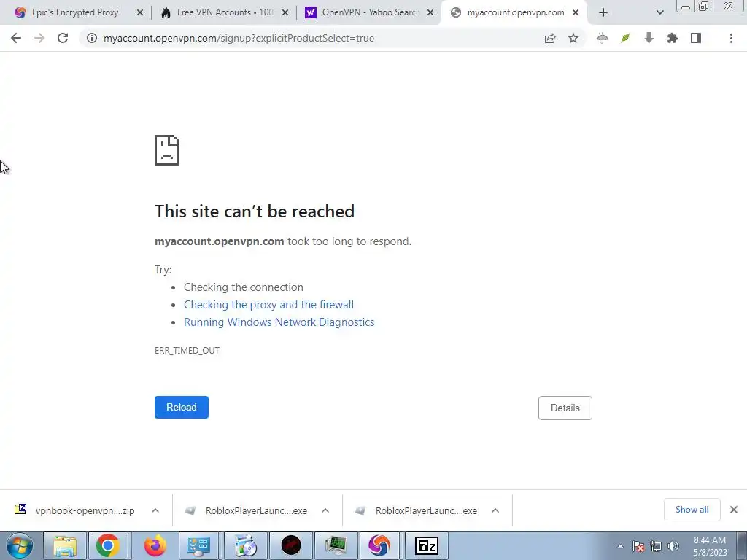Click Show all downloads
Image resolution: width=747 pixels, height=560 pixels.
click(x=692, y=510)
